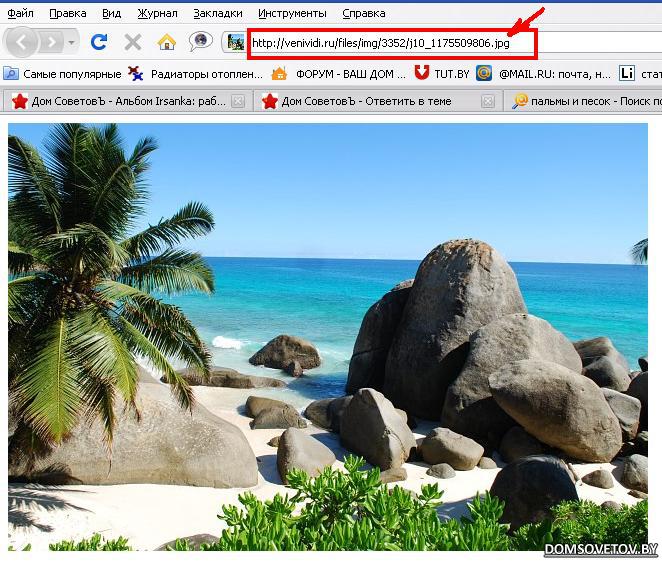Click the chat bubble toolbar icon
Viewport: 662px width, 565px height.
pyautogui.click(x=200, y=42)
